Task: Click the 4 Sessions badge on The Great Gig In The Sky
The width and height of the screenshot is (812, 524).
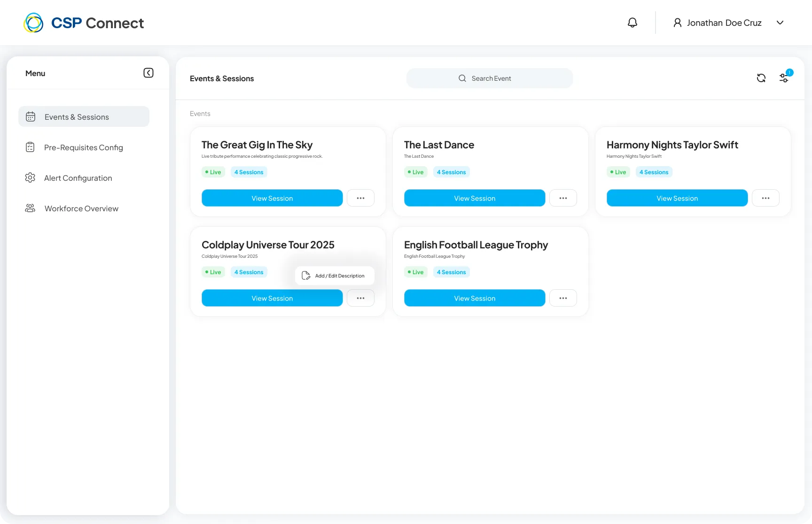Action: (249, 172)
